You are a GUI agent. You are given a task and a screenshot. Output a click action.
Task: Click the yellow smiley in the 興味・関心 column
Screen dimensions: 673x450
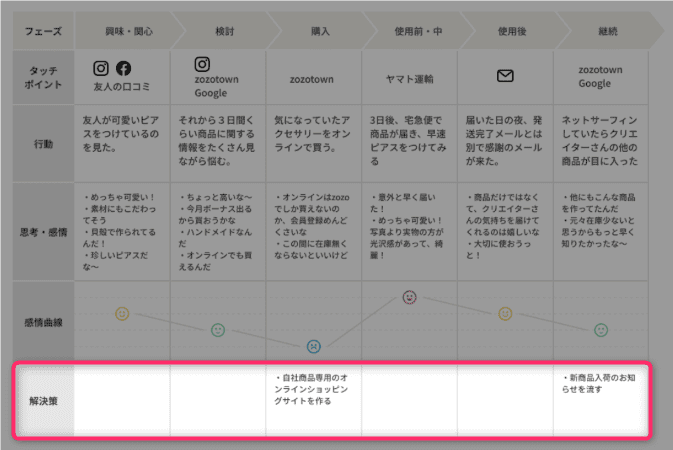122,313
